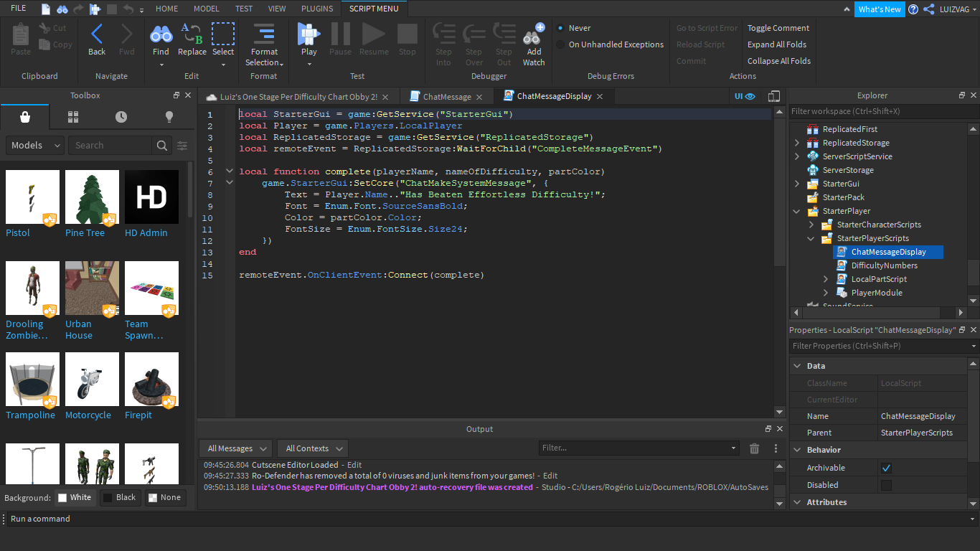Click the Add Watch icon
The height and width of the screenshot is (551, 980).
tap(534, 34)
